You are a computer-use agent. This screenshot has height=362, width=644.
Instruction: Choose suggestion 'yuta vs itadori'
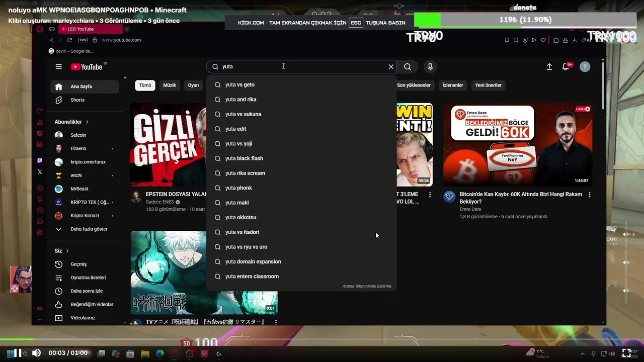[301, 232]
